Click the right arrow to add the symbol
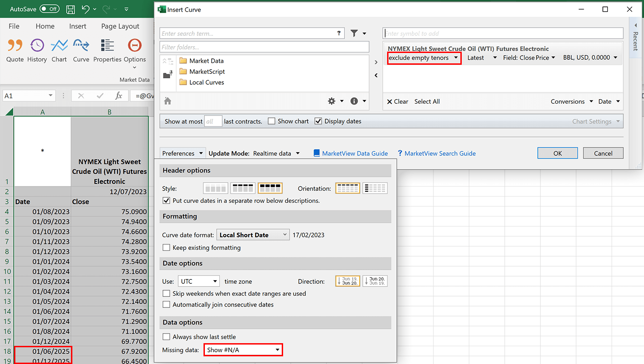This screenshot has width=644, height=364. click(376, 62)
